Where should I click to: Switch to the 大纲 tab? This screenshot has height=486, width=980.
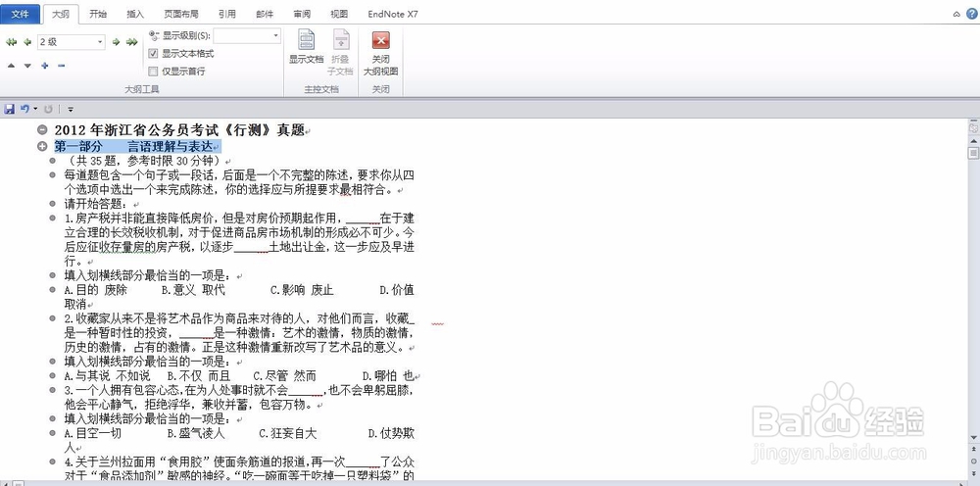(x=61, y=14)
